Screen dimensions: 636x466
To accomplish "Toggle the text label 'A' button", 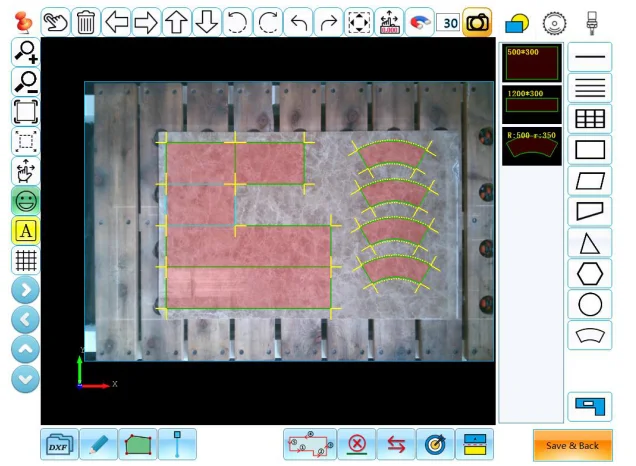I will (25, 231).
